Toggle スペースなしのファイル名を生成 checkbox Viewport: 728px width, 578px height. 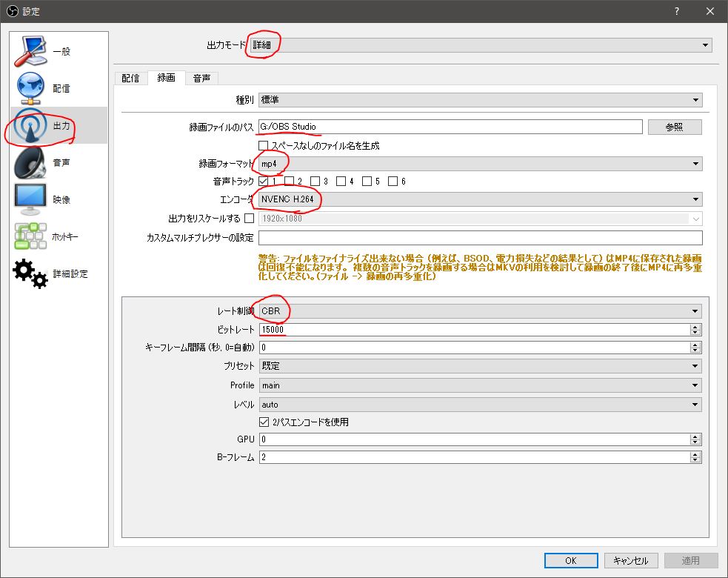(x=263, y=145)
